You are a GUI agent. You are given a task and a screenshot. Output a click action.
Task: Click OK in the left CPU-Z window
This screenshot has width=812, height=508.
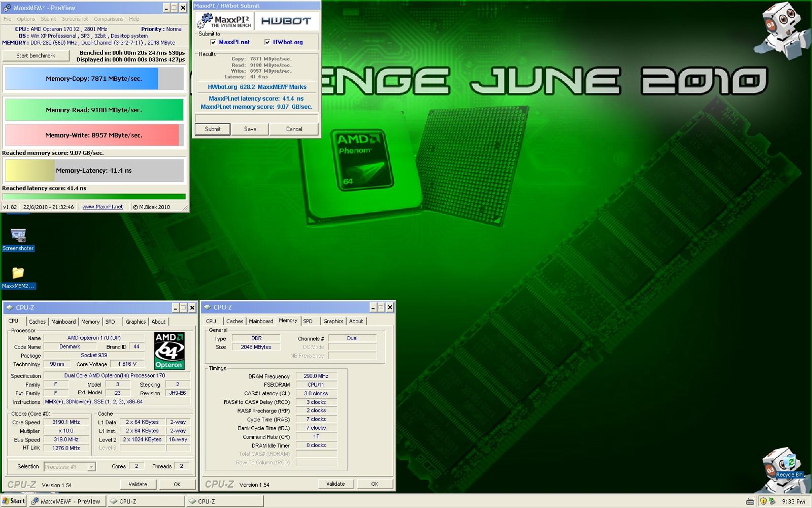(x=177, y=484)
